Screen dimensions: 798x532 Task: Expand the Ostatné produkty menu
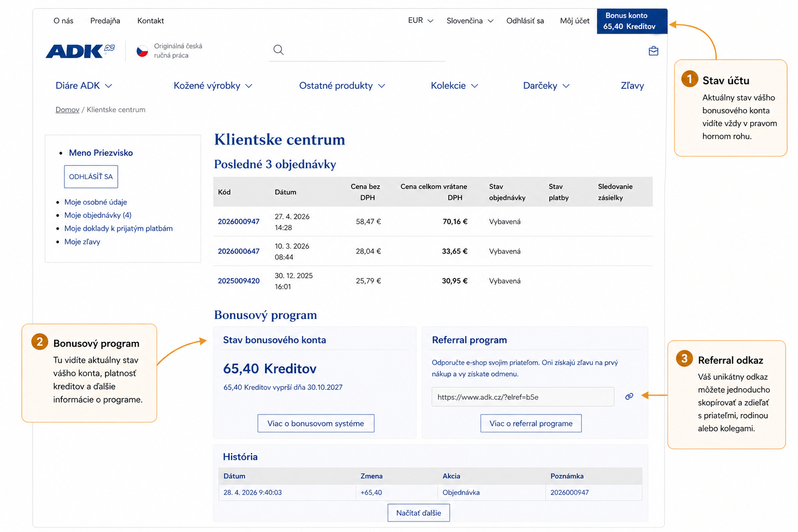pos(342,86)
